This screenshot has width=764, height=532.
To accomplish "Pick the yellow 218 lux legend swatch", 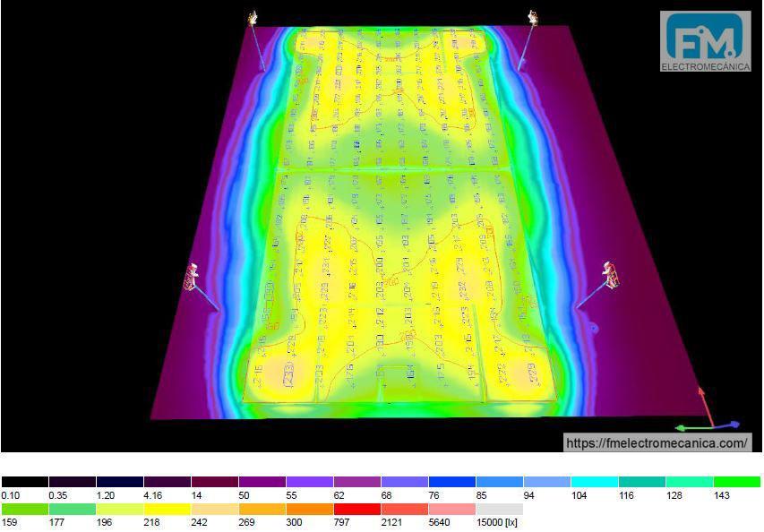I will (167, 509).
